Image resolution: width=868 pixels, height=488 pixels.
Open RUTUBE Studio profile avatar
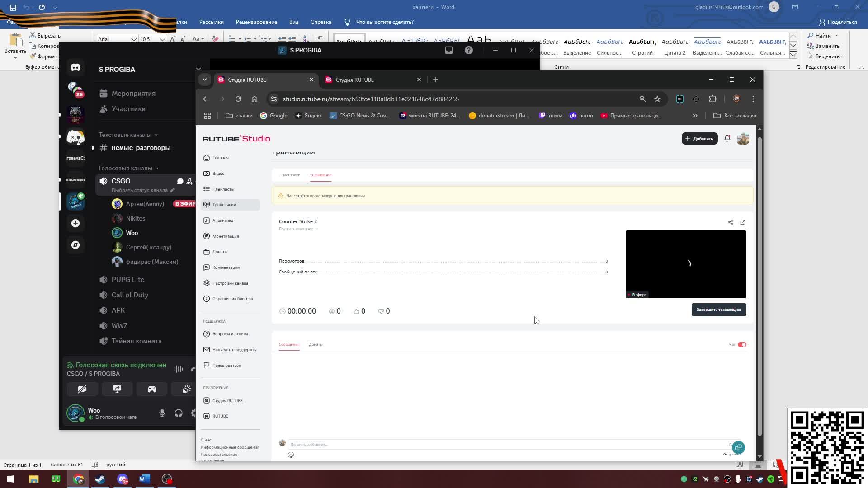pyautogui.click(x=743, y=139)
